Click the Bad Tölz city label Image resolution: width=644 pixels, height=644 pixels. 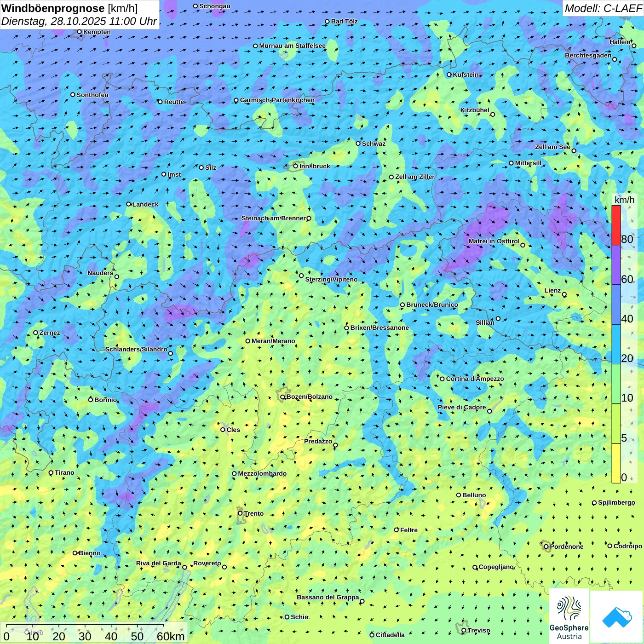click(344, 21)
